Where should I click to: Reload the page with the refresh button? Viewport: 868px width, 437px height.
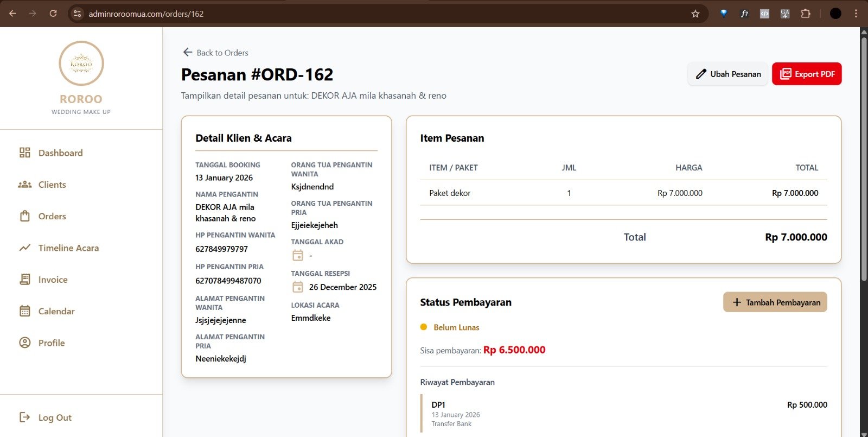point(53,14)
